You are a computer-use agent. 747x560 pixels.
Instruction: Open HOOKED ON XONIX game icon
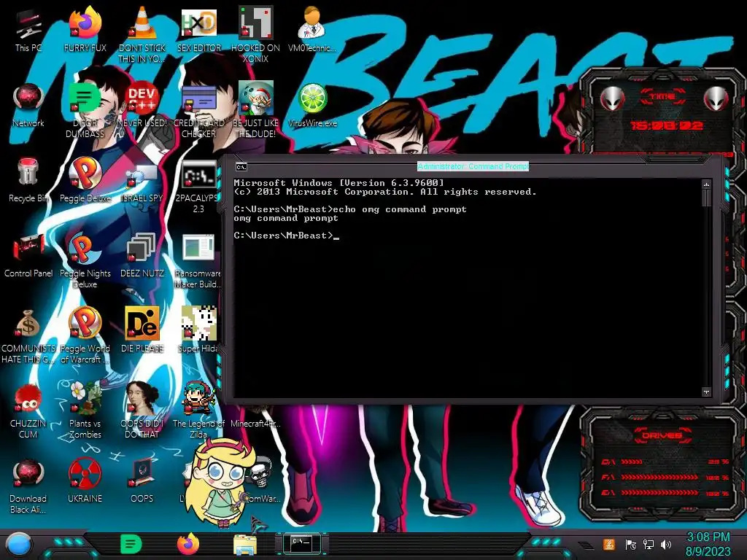256,35
